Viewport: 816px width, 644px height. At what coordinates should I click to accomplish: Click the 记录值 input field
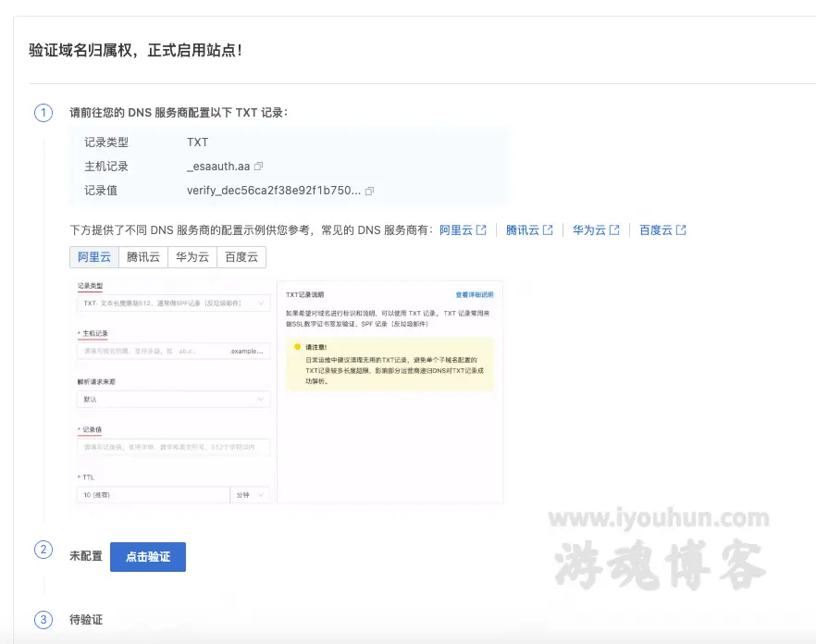click(173, 447)
